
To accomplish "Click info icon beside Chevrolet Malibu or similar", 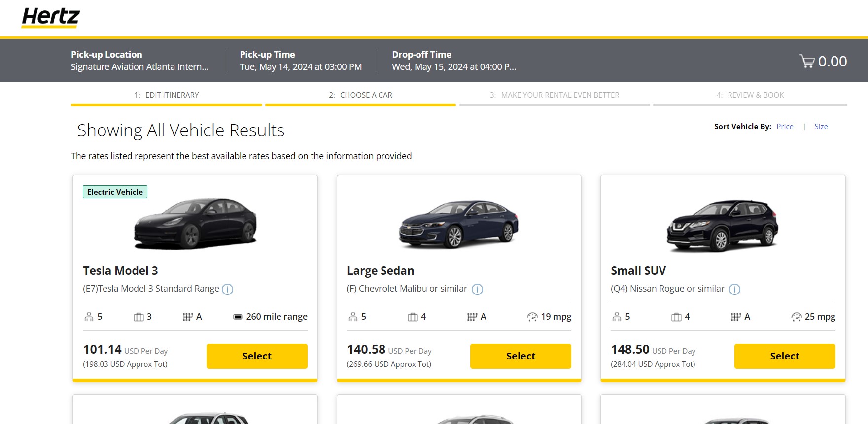I will tap(477, 289).
